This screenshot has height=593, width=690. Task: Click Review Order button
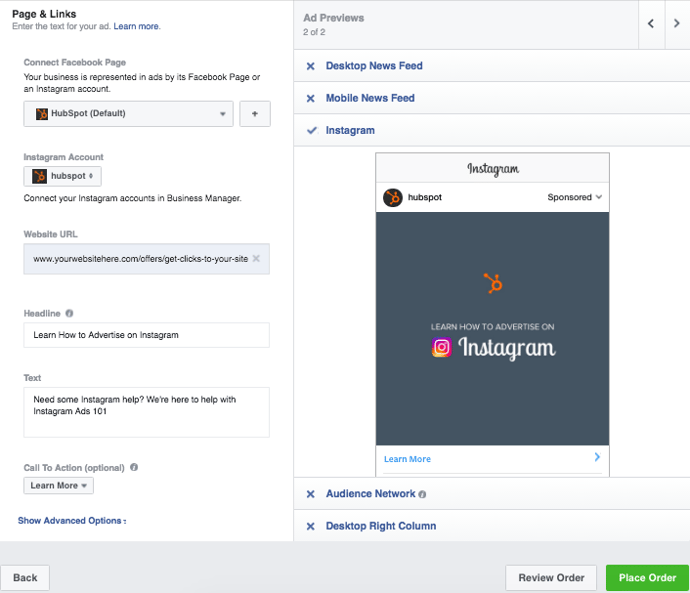pos(551,578)
